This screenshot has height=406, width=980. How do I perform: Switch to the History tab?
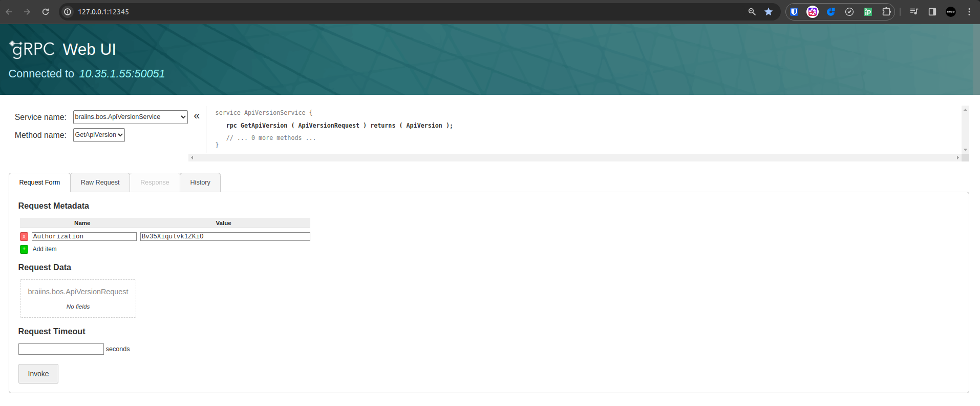200,182
